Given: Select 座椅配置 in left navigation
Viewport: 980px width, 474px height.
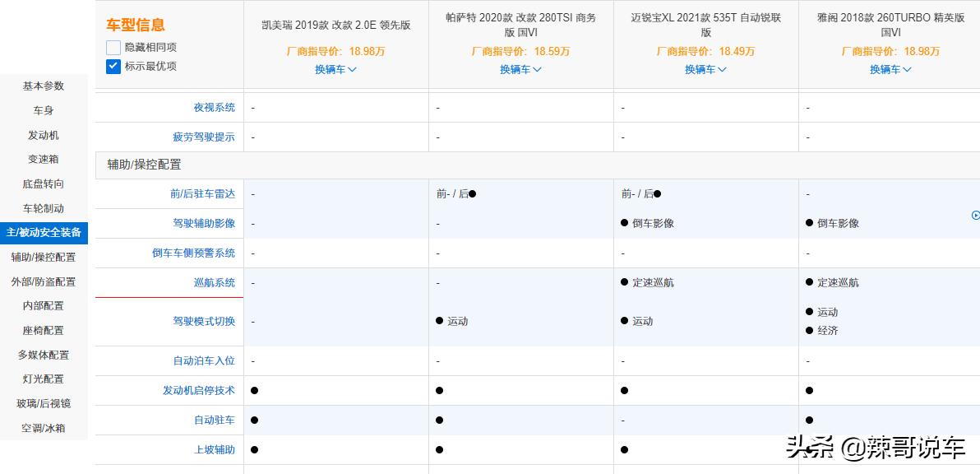Looking at the screenshot, I should click(44, 331).
